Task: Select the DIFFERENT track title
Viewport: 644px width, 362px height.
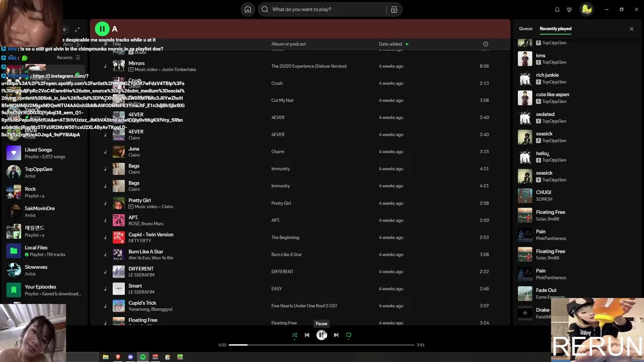Action: point(141,268)
